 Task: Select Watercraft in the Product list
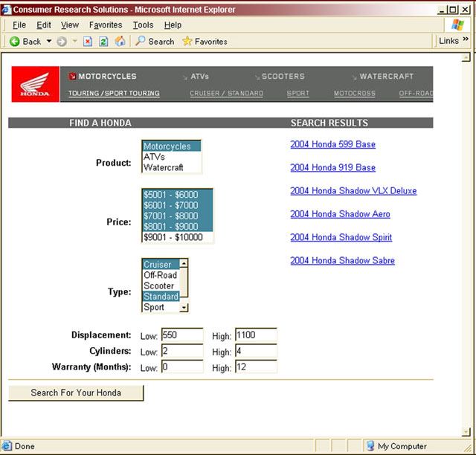pyautogui.click(x=172, y=167)
